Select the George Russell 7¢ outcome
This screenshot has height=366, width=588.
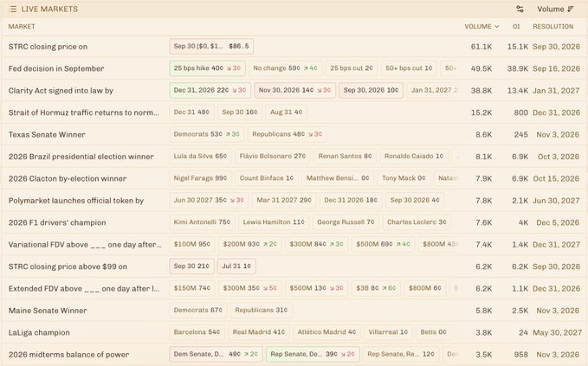(x=346, y=222)
